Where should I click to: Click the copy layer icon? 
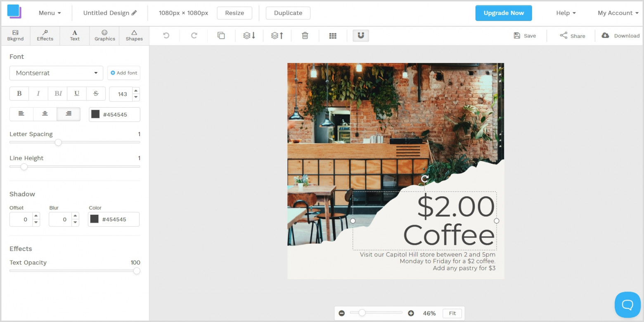[221, 36]
